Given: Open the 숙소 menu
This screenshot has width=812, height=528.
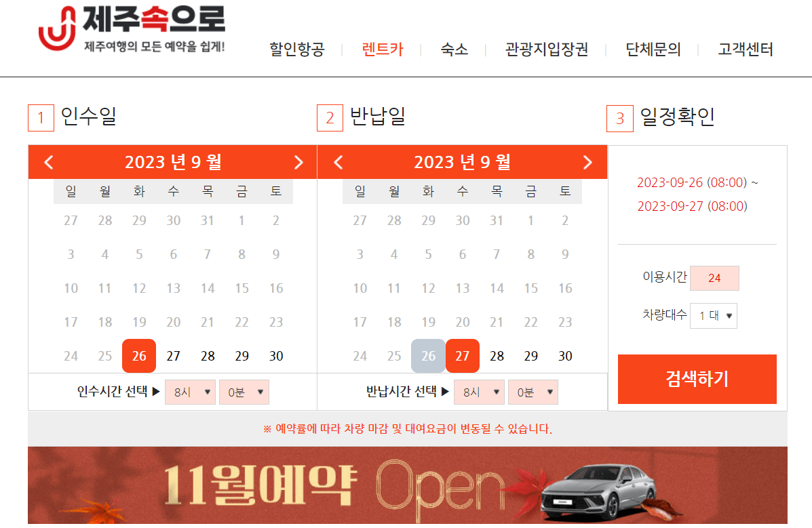Looking at the screenshot, I should click(x=453, y=49).
